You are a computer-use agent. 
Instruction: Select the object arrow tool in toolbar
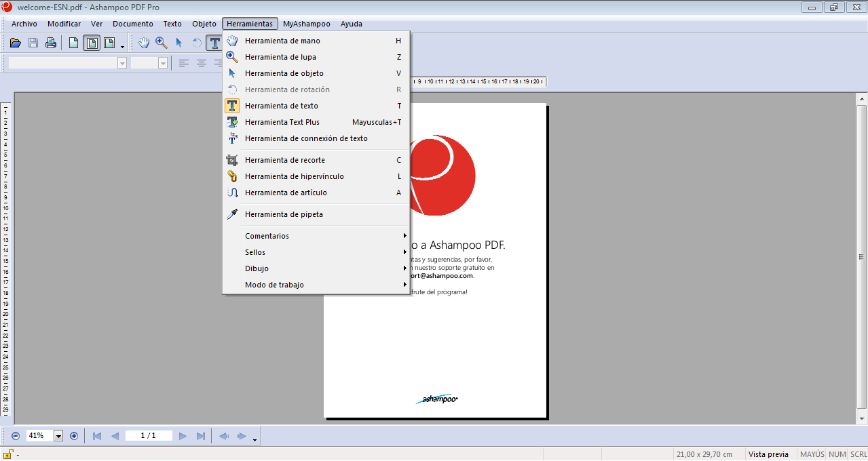pyautogui.click(x=179, y=43)
